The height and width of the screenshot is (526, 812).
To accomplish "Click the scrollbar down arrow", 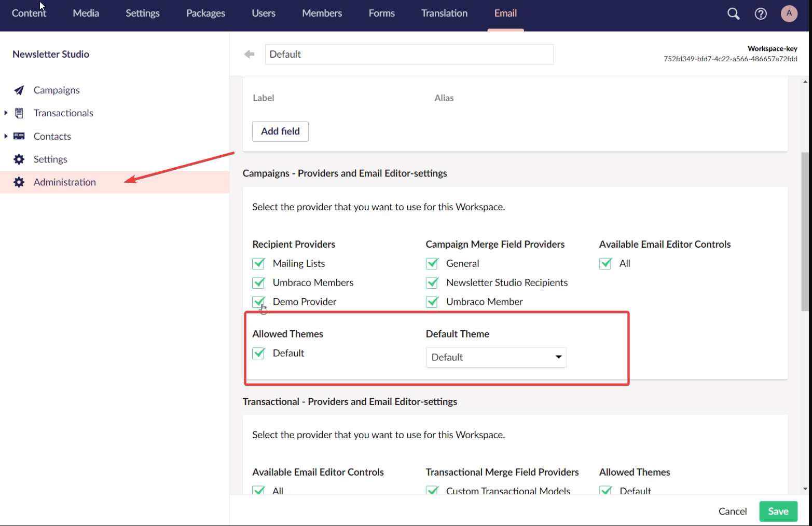I will click(x=805, y=489).
